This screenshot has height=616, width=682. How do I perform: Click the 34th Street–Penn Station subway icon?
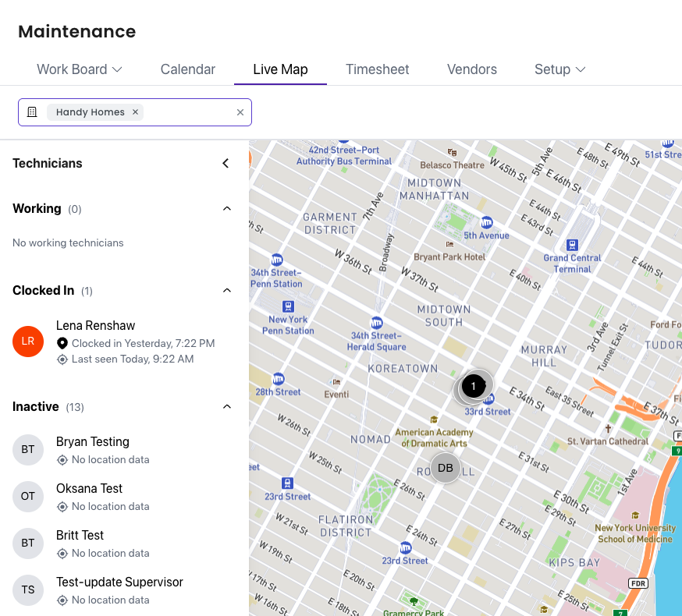point(277,260)
